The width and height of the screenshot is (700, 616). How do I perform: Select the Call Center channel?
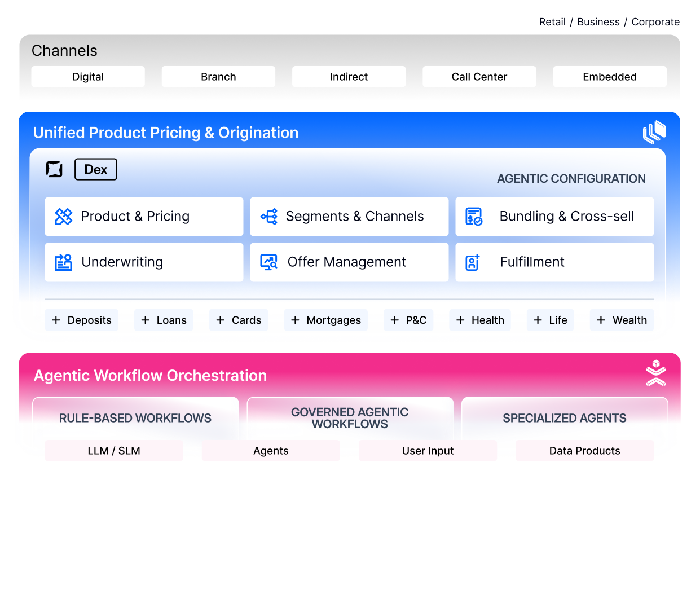[479, 77]
